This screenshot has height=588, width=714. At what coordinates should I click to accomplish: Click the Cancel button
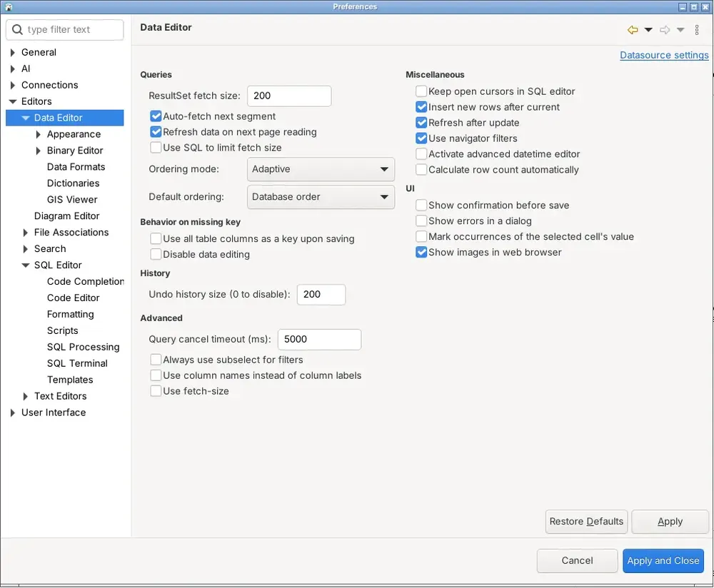pos(577,561)
